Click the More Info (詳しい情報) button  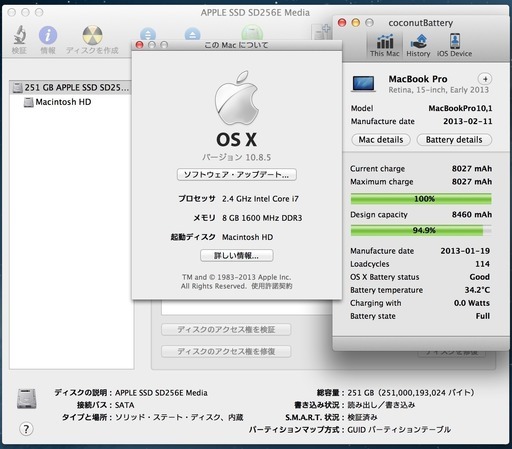pyautogui.click(x=237, y=256)
